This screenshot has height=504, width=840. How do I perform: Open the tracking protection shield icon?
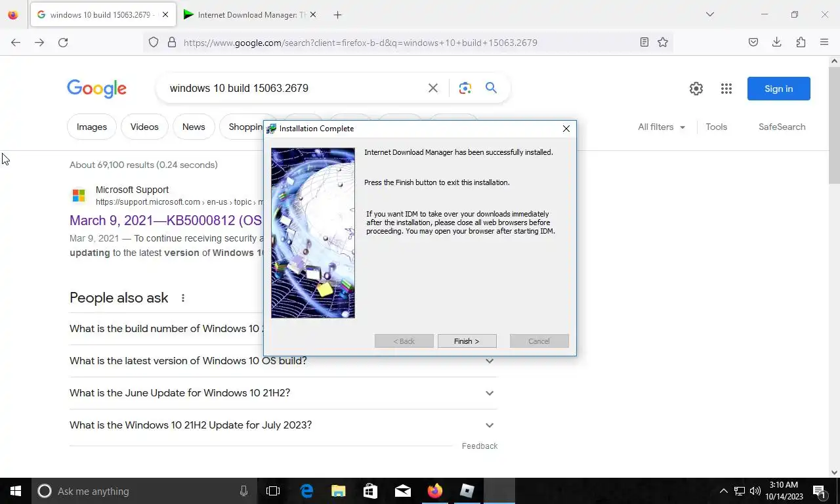point(154,43)
